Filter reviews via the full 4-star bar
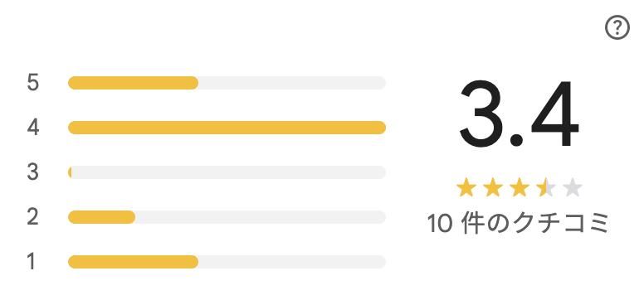 pyautogui.click(x=227, y=128)
